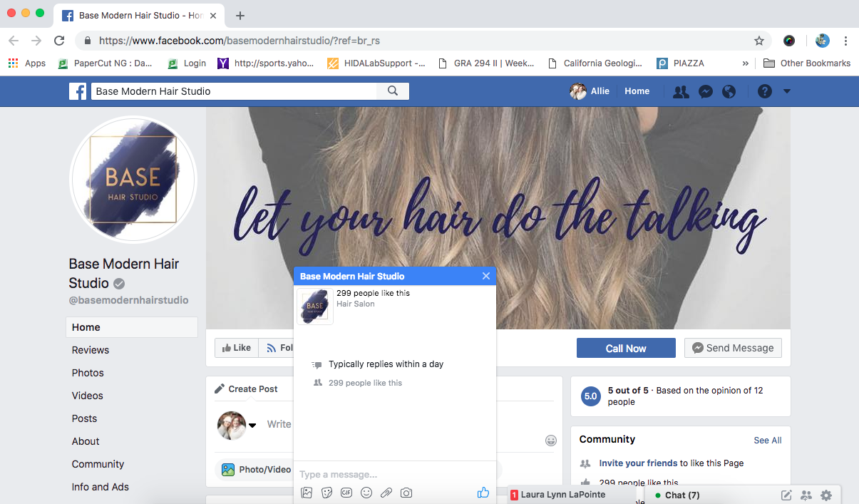
Task: Click the Send Message button
Action: pyautogui.click(x=733, y=348)
